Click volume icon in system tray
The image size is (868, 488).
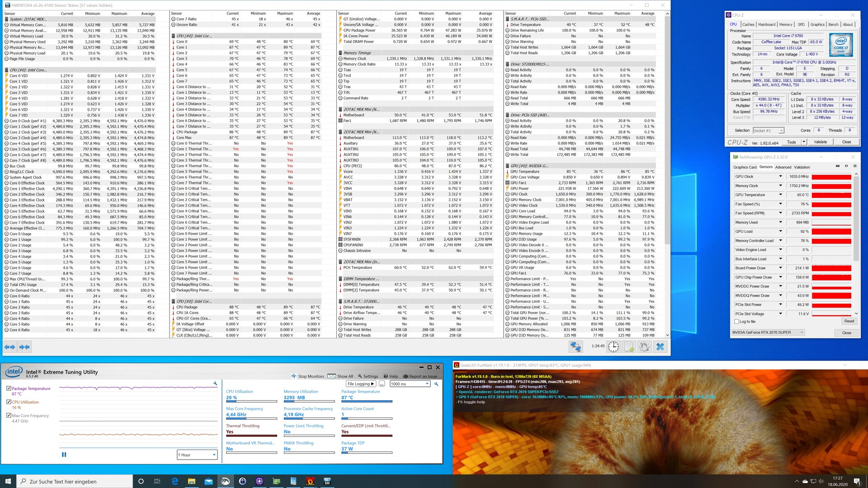tap(822, 482)
